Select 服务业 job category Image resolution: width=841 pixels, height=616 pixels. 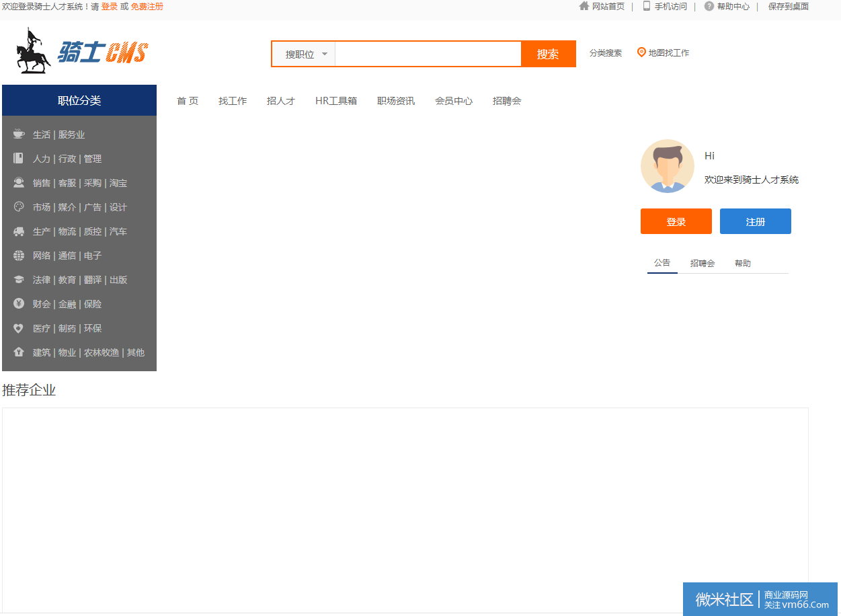tap(71, 134)
